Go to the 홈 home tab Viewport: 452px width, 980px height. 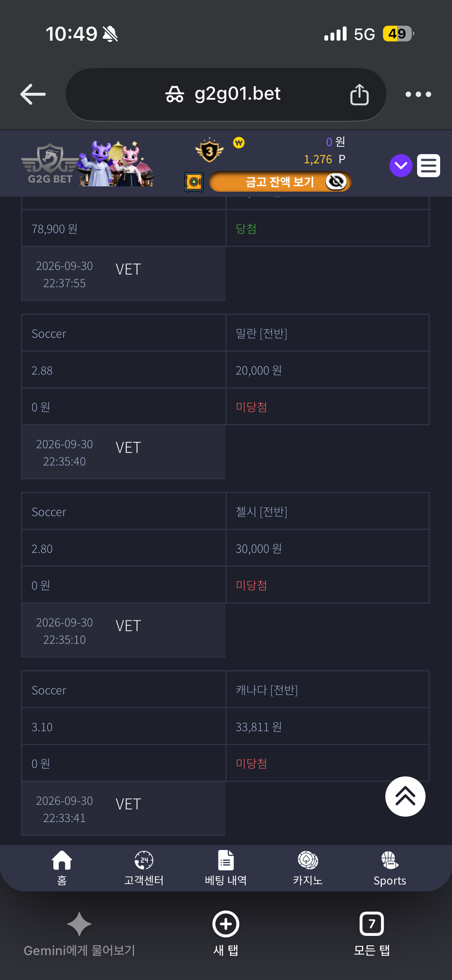[x=62, y=868]
